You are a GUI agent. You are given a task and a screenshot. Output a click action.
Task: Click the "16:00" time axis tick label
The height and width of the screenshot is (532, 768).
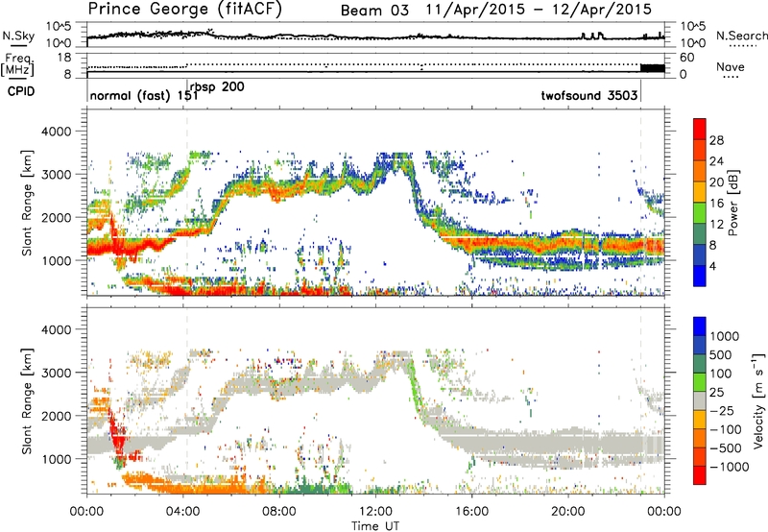pyautogui.click(x=471, y=512)
